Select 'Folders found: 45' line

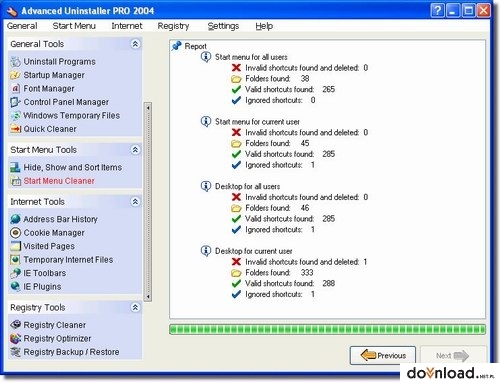277,143
